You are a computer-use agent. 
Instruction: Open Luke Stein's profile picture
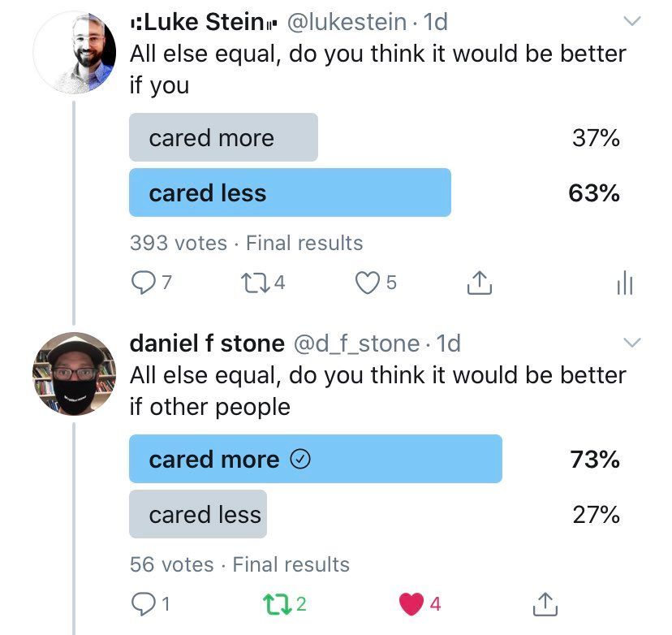(x=74, y=53)
